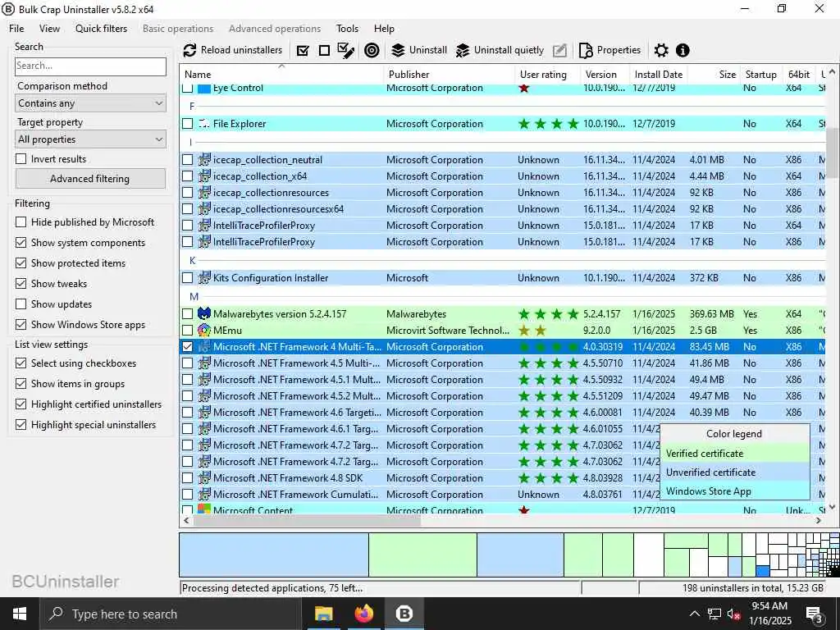Click the Advanced filtering button
The image size is (840, 630).
pos(90,178)
